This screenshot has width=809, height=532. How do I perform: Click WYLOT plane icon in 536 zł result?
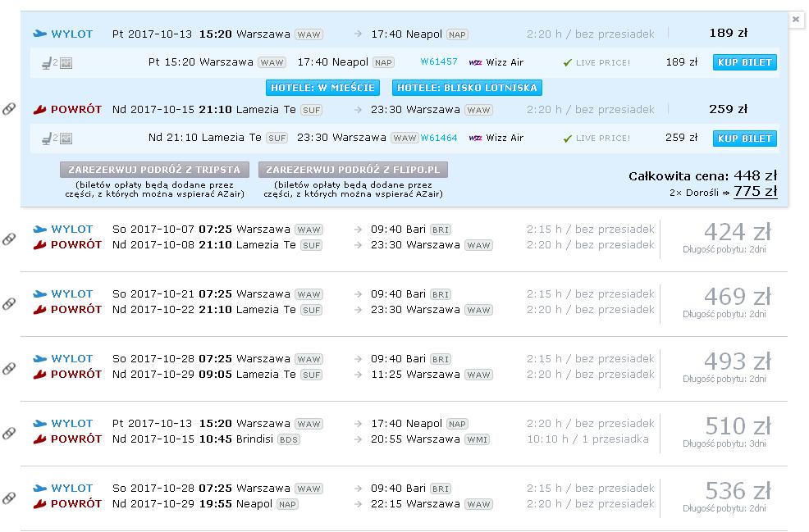[x=39, y=489]
